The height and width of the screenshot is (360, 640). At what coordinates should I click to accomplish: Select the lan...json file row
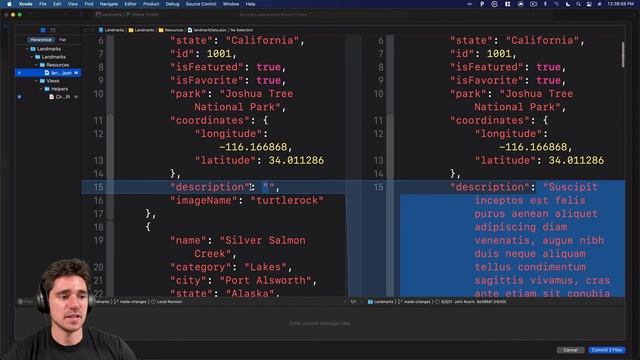(x=48, y=73)
